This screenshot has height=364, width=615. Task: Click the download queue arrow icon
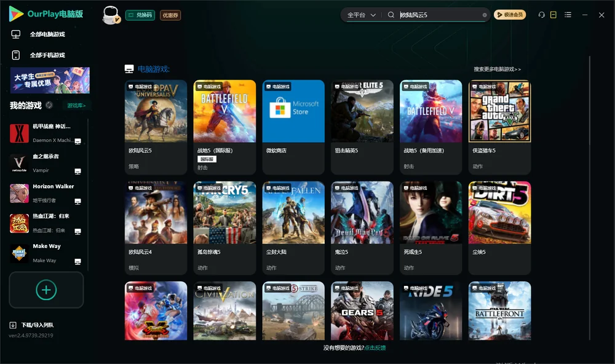click(13, 325)
